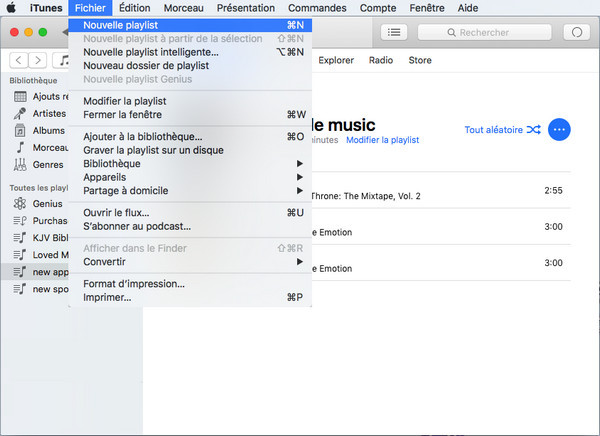Viewport: 600px width, 436px height.
Task: Switch to the Radio tab
Action: coord(381,60)
